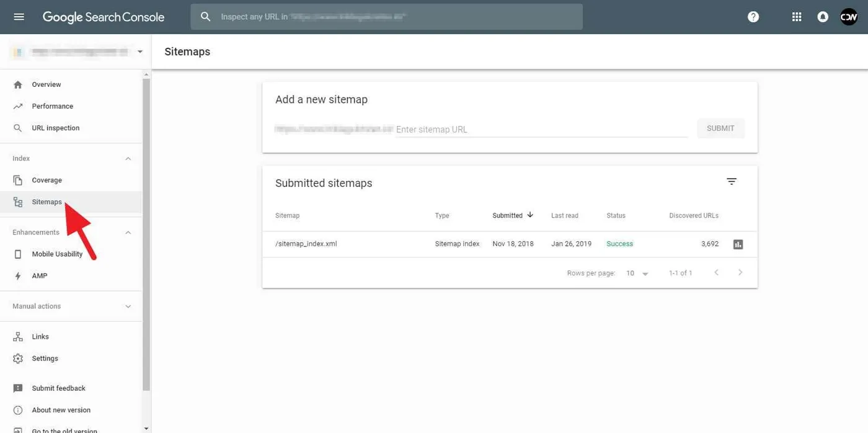Click the AMP lightning bolt icon
Image resolution: width=868 pixels, height=433 pixels.
pos(18,275)
